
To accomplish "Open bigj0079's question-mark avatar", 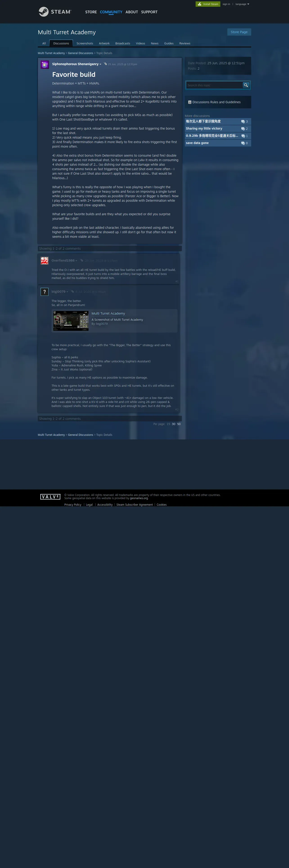I will pos(44,292).
